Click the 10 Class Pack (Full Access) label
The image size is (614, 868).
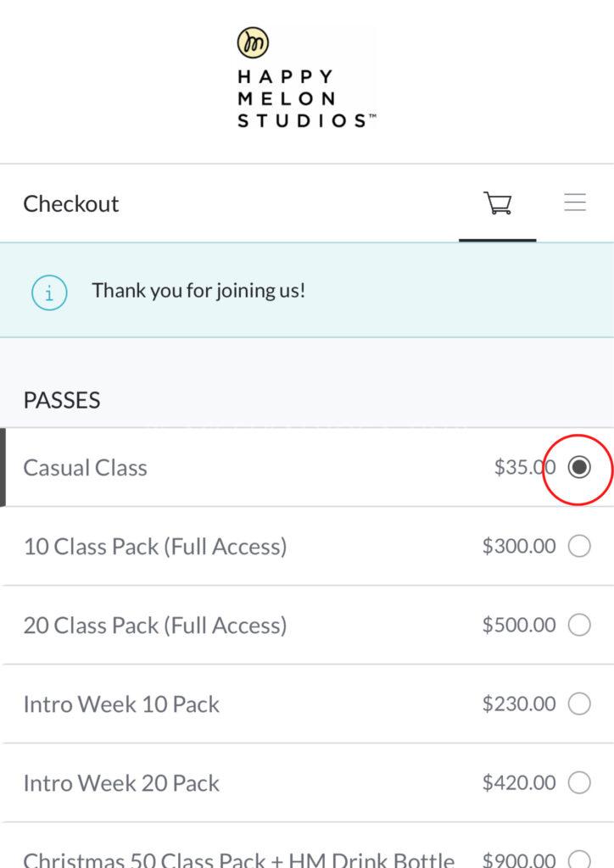click(x=155, y=547)
